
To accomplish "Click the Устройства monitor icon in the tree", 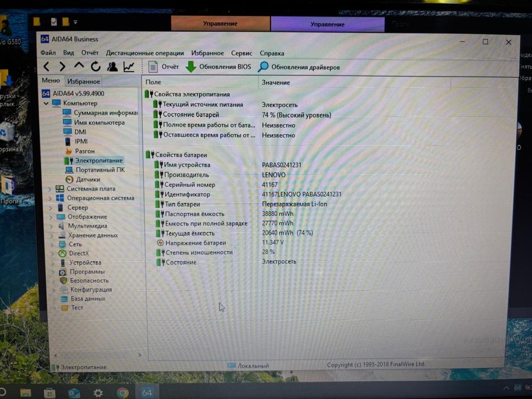I will 62,263.
